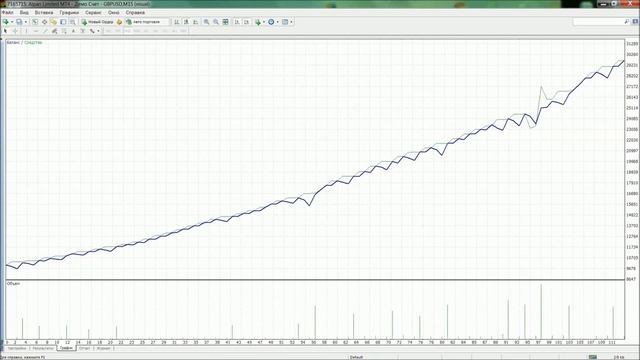The width and height of the screenshot is (640, 360).
Task: Open the Окно menu
Action: pyautogui.click(x=113, y=13)
